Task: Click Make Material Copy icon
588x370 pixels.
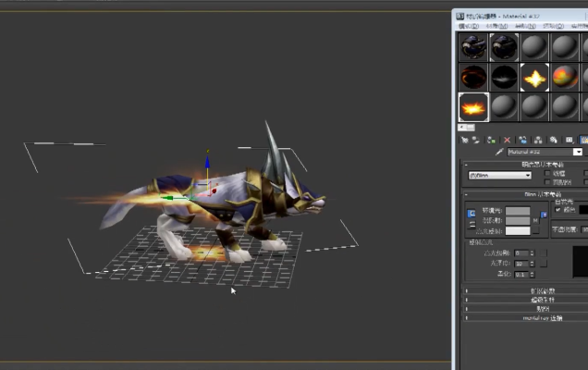Action: pyautogui.click(x=522, y=140)
